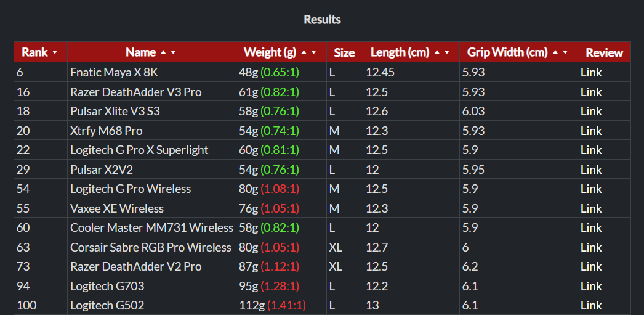This screenshot has height=315, width=644.
Task: Select the Razer DeathAdder V3 Pro name cell
Action: click(x=151, y=92)
